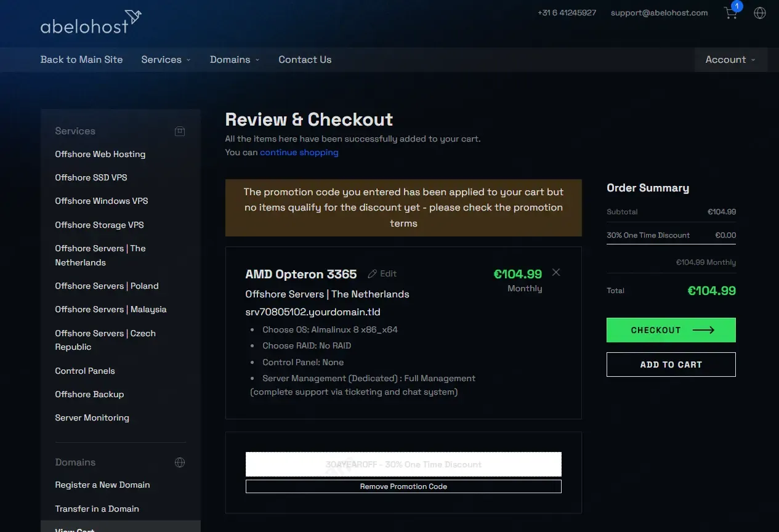
Task: Open Server Monitoring in sidebar
Action: pos(92,417)
